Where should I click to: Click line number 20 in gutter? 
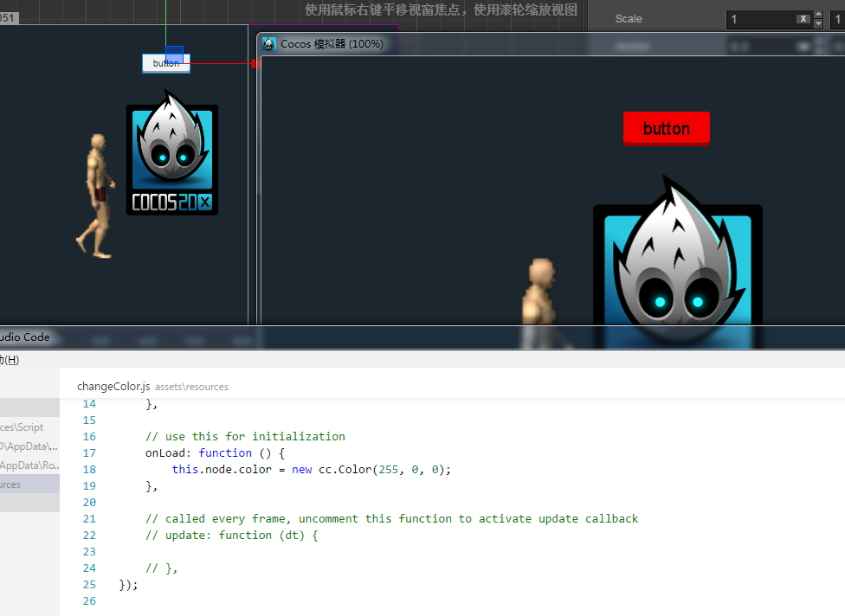(89, 503)
